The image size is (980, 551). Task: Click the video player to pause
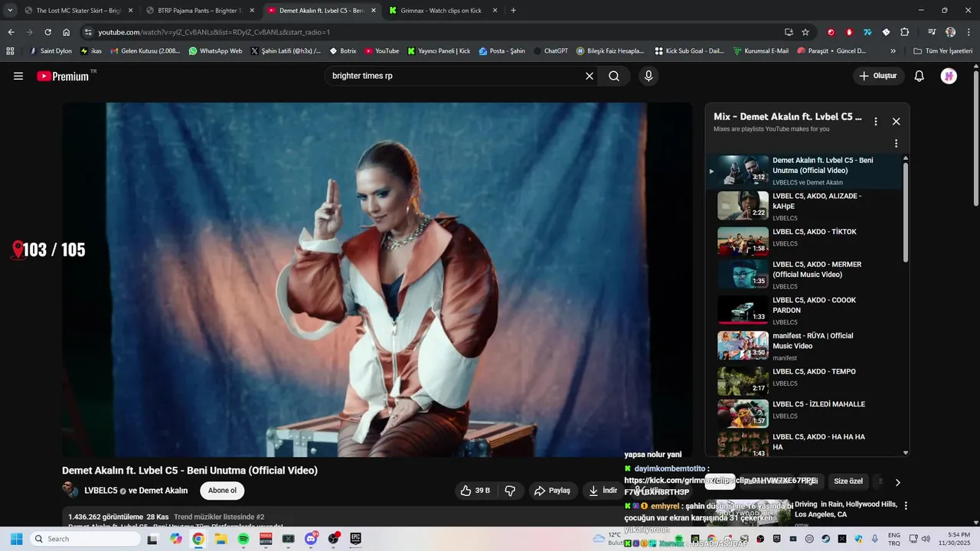(377, 279)
